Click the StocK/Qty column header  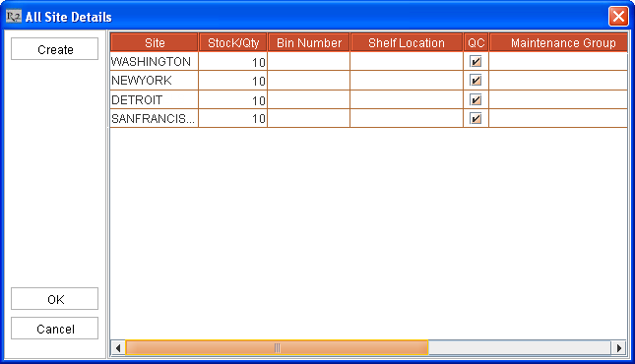click(233, 42)
